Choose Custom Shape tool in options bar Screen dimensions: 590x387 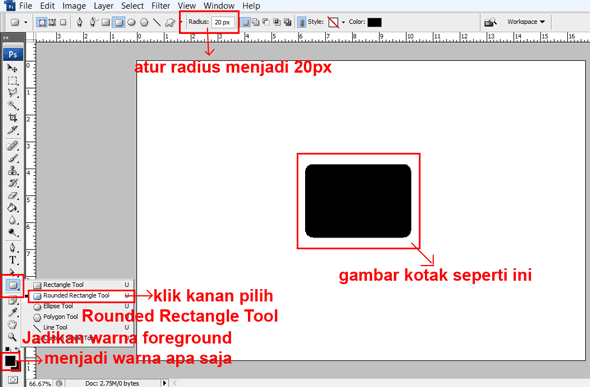(170, 22)
